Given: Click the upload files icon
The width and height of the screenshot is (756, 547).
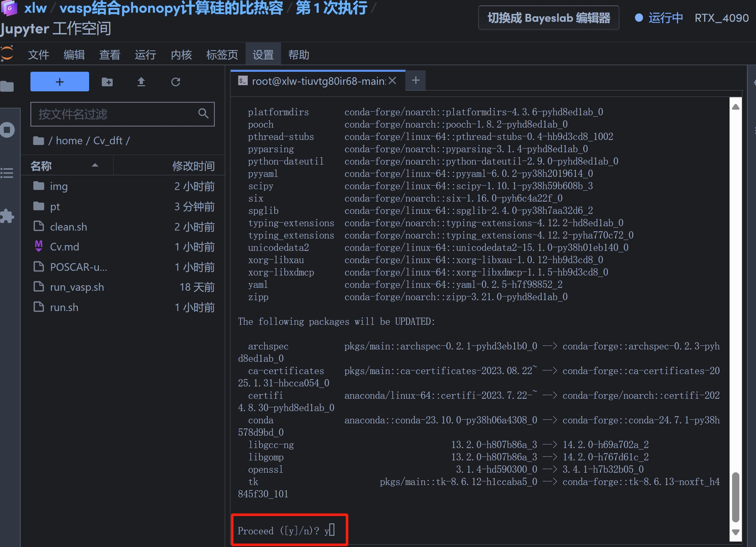Looking at the screenshot, I should pyautogui.click(x=141, y=82).
